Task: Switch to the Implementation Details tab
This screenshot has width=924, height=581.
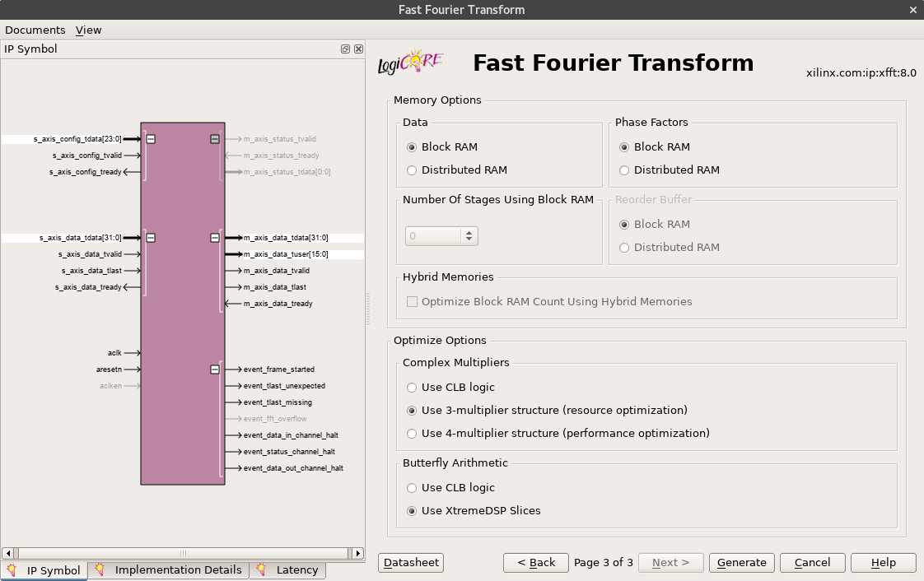Action: [169, 569]
